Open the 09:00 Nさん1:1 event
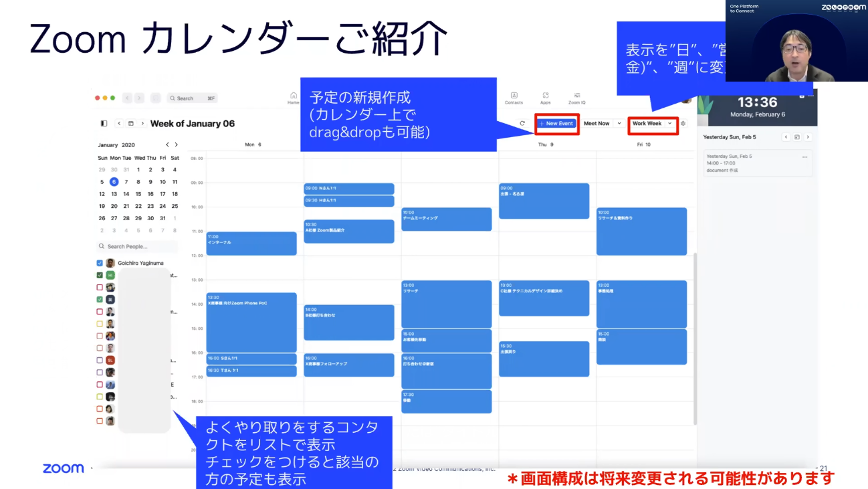The height and width of the screenshot is (489, 868). (349, 189)
